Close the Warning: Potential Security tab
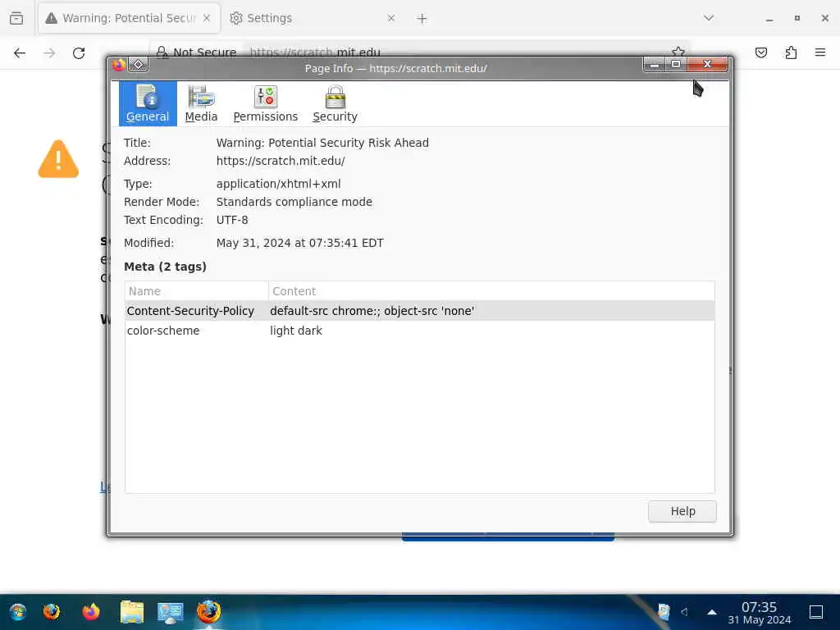This screenshot has height=630, width=840. 207,18
